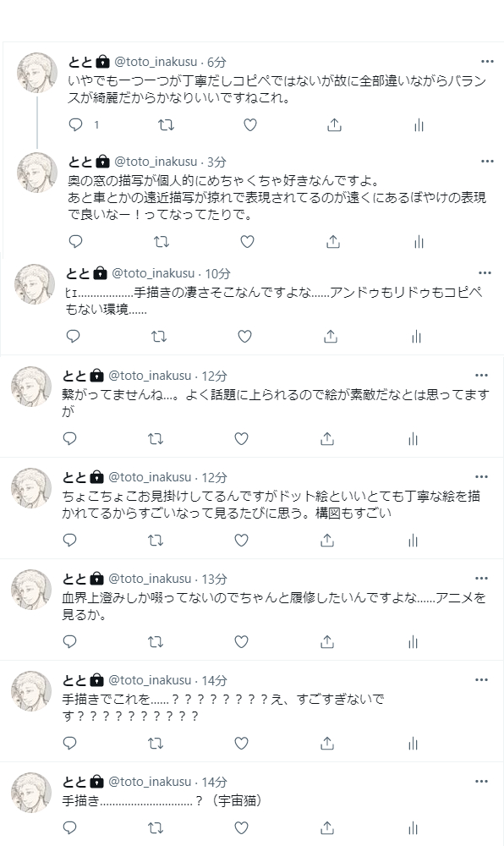Viewport: 504px width, 846px height.
Task: Open more options on the 10分 tweet
Action: (x=485, y=273)
